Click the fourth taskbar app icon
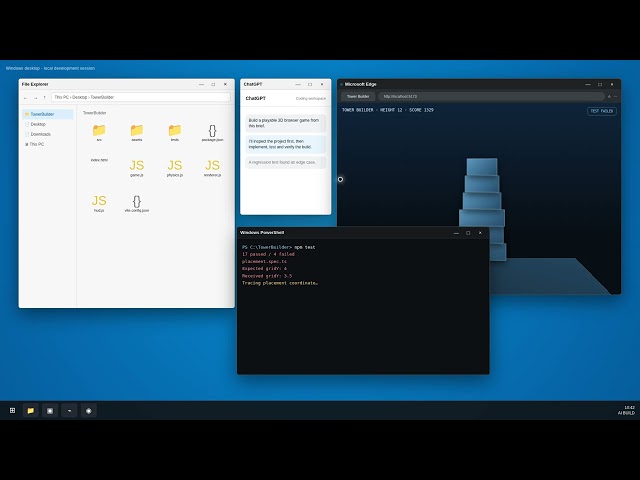This screenshot has height=480, width=640. pos(69,411)
